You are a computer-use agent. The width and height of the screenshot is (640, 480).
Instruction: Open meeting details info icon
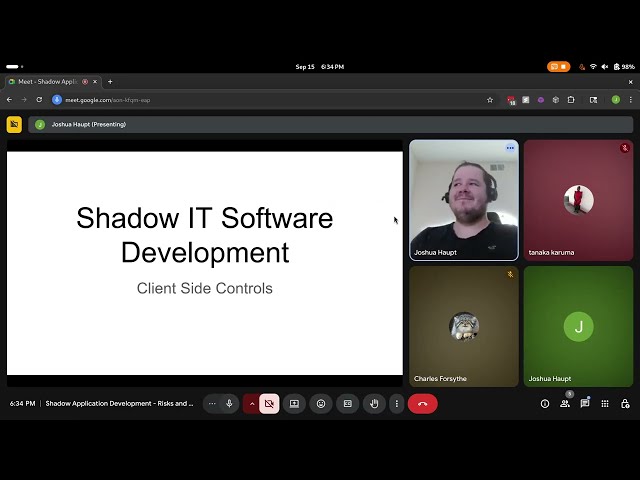click(544, 404)
